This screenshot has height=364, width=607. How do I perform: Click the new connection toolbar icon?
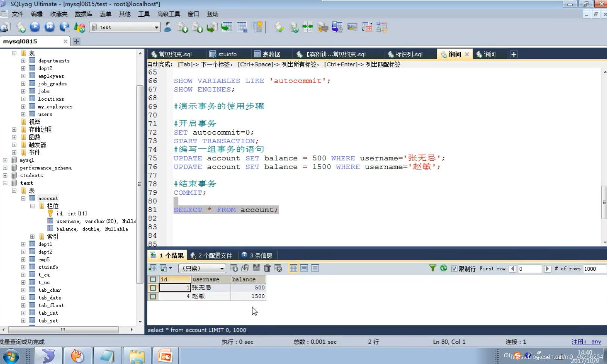pos(6,27)
